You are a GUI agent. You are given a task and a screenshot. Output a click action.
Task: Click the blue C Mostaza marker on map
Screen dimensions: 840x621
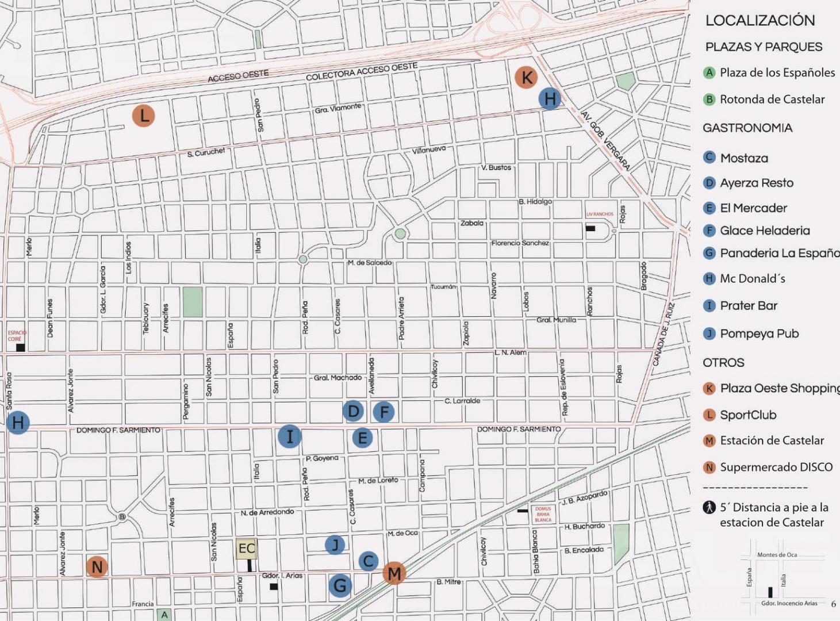point(369,561)
